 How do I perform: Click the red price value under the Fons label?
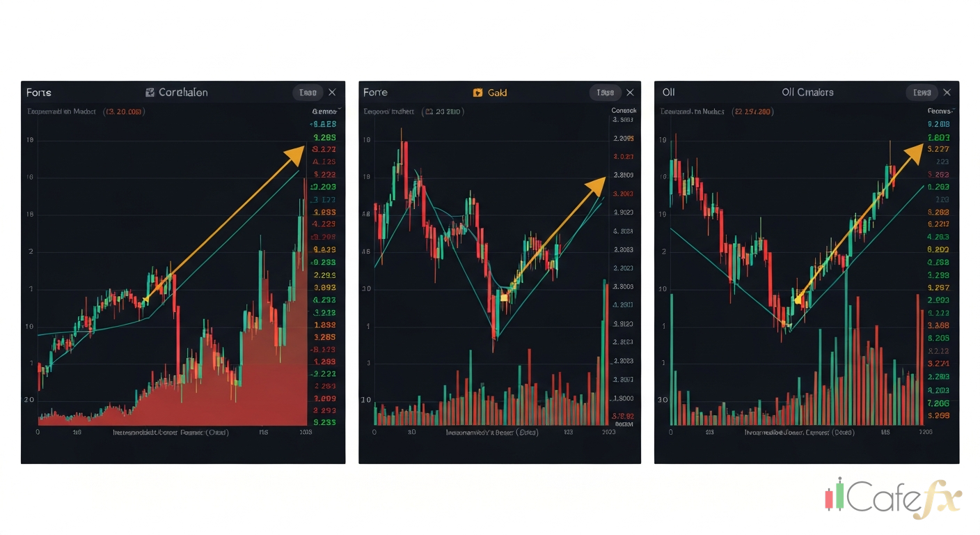pyautogui.click(x=125, y=111)
